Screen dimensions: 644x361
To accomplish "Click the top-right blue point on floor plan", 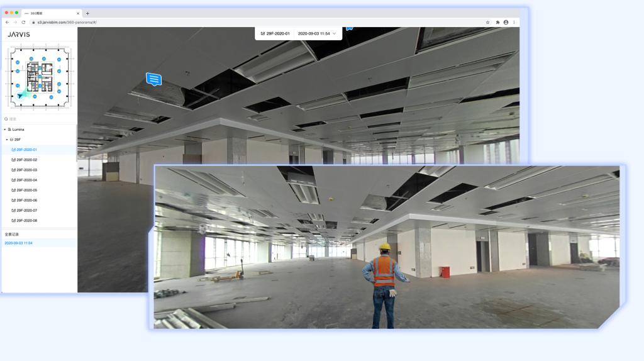I will [x=59, y=60].
